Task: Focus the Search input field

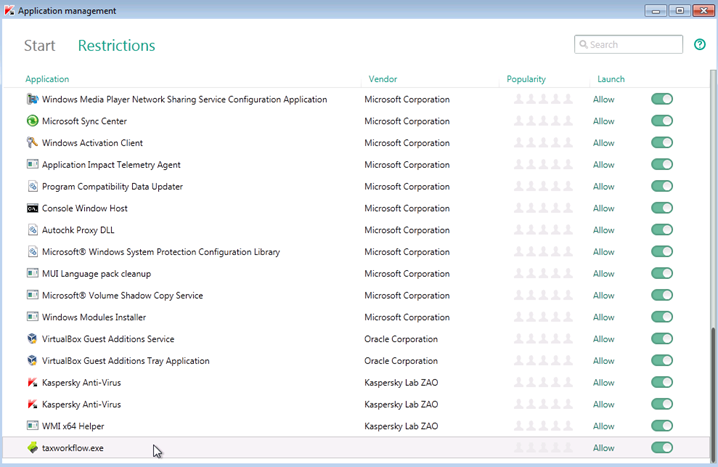Action: pyautogui.click(x=628, y=44)
